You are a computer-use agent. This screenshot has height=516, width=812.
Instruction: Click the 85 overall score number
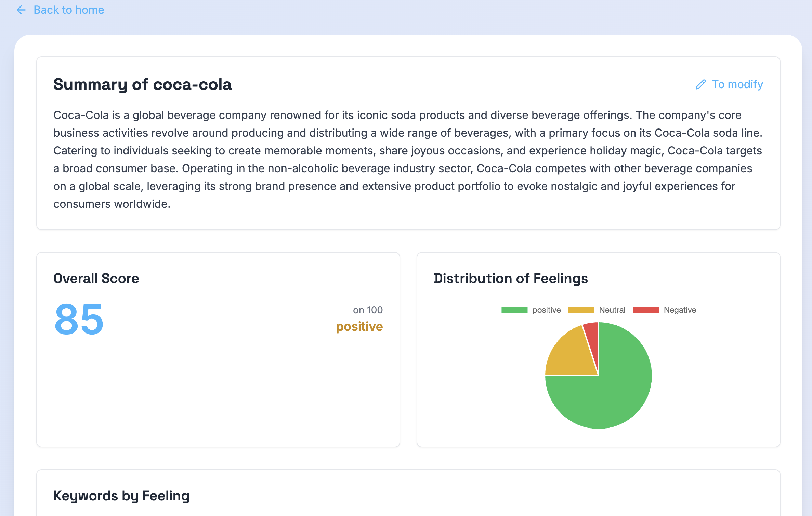[79, 320]
